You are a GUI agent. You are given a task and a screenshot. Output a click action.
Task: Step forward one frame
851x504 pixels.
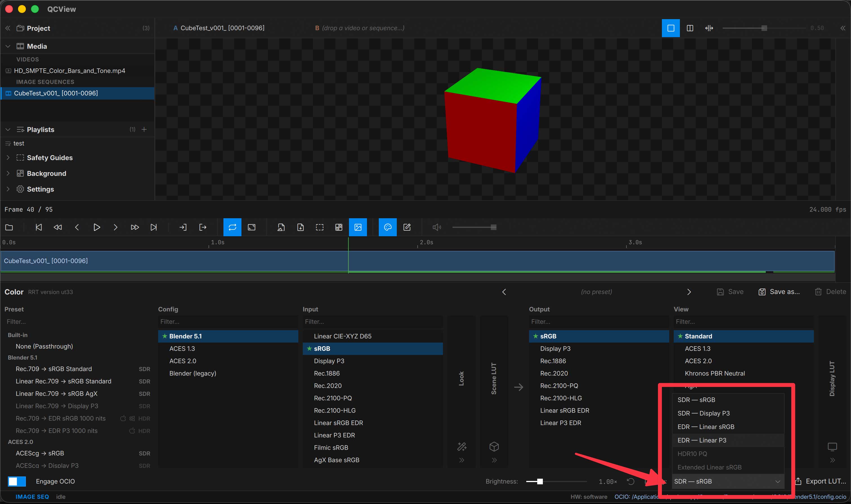(x=115, y=227)
